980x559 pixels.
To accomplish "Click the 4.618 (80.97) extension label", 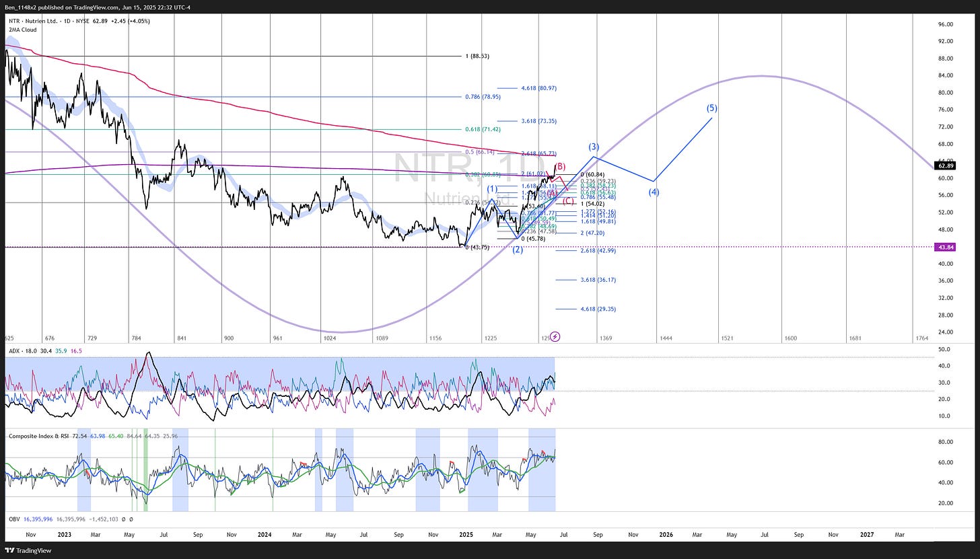I will pos(539,88).
